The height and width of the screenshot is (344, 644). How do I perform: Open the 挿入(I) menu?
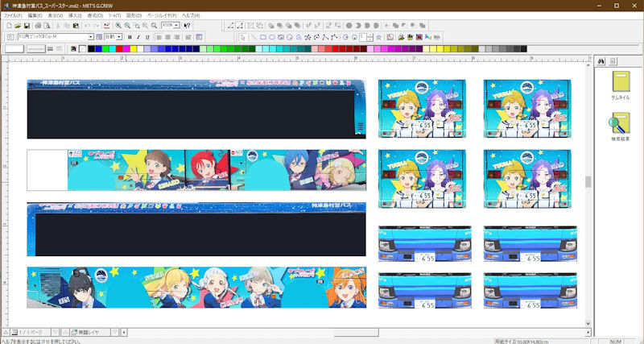[75, 15]
